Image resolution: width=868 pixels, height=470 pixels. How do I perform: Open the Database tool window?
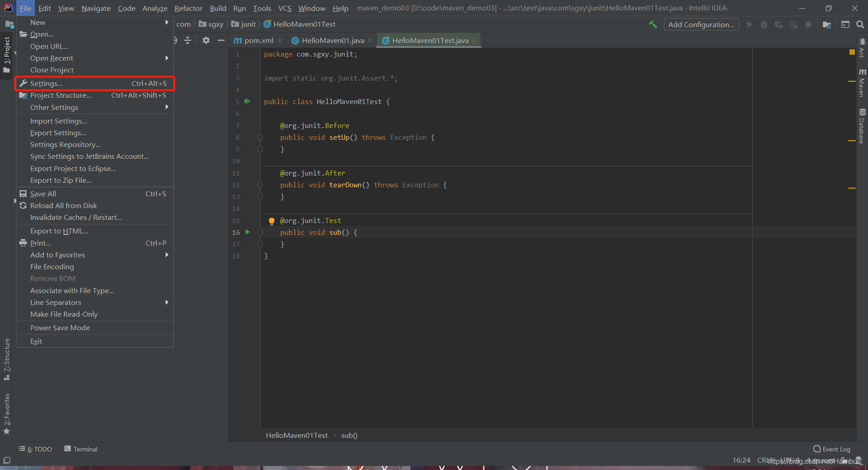[862, 126]
